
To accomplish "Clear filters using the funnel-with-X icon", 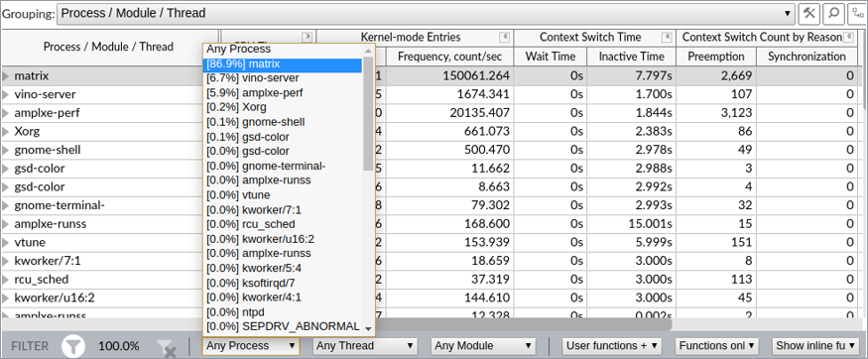I will tap(166, 347).
